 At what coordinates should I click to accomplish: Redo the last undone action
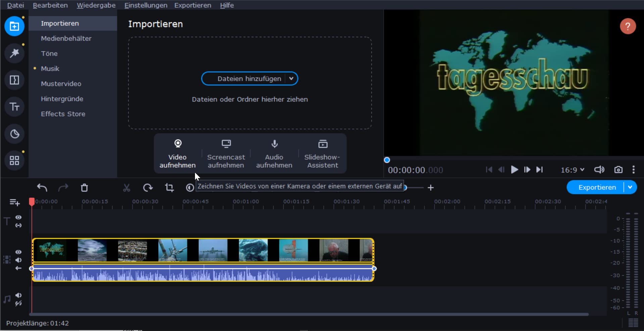pyautogui.click(x=63, y=187)
